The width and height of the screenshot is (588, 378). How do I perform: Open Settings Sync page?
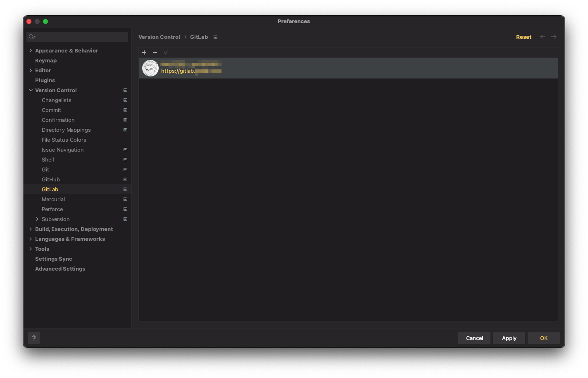click(54, 259)
